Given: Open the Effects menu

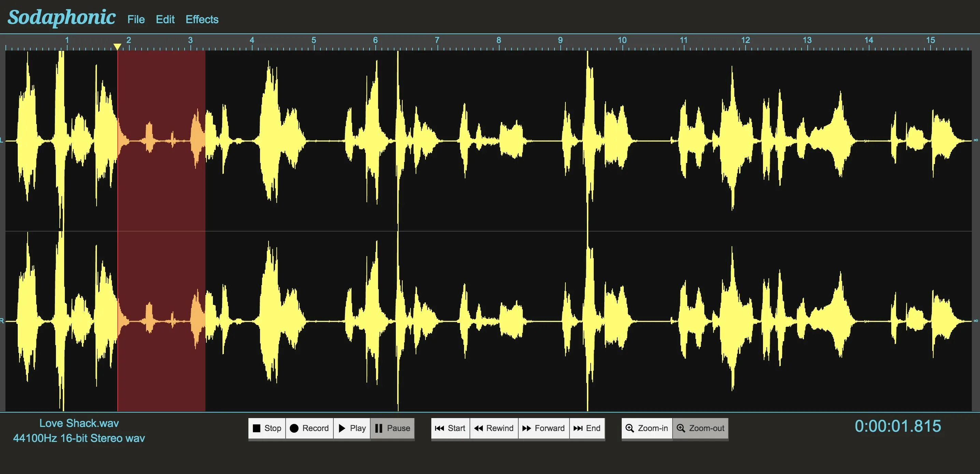Looking at the screenshot, I should click(202, 19).
